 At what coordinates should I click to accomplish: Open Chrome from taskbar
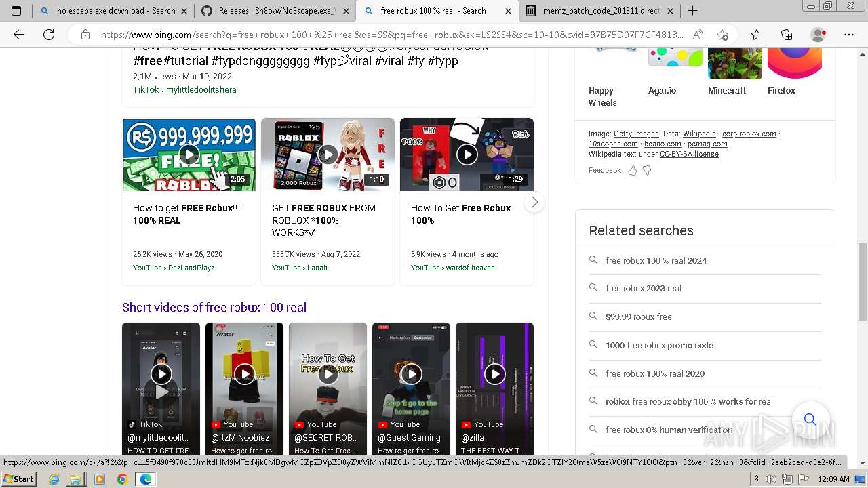[x=122, y=479]
